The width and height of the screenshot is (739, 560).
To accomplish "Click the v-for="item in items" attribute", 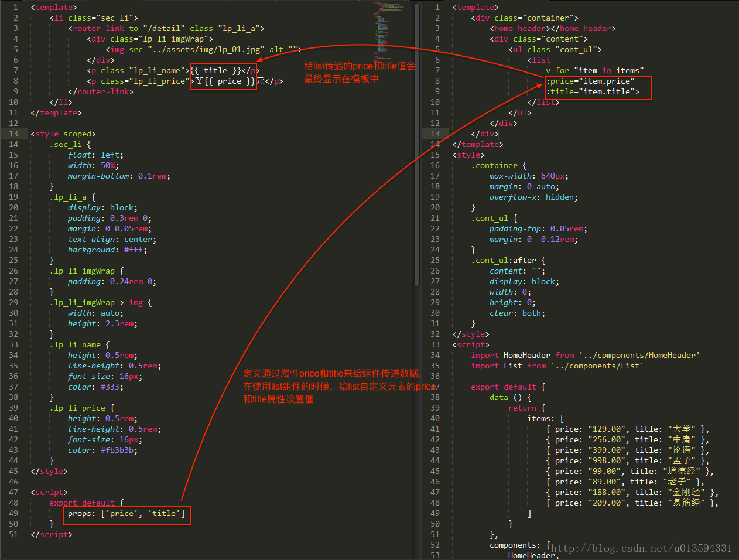I will coord(595,70).
